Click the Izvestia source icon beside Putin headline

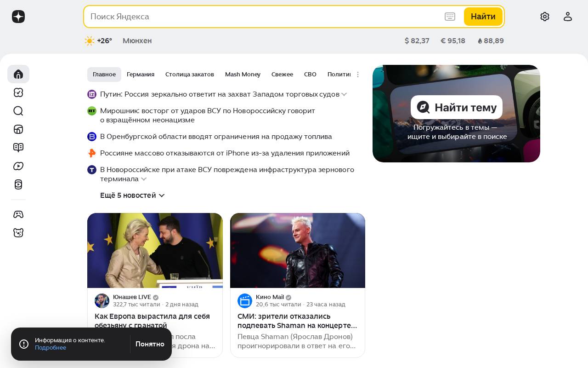click(x=92, y=94)
